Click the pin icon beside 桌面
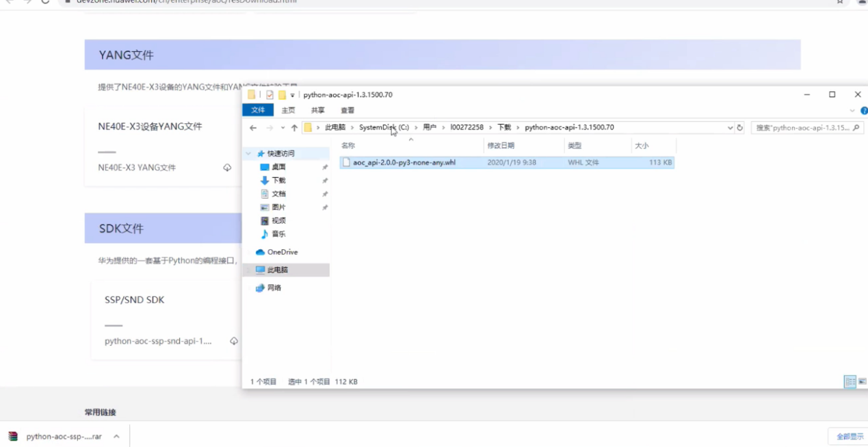 click(325, 168)
